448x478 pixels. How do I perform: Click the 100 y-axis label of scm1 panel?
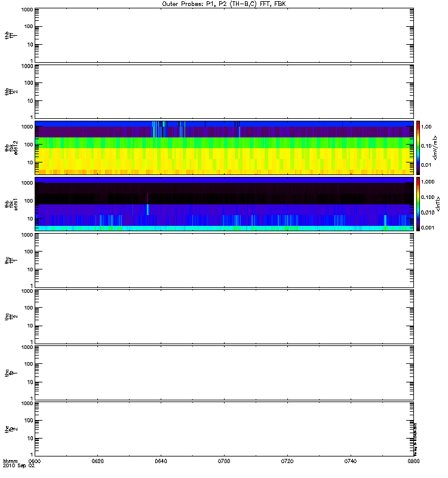point(29,201)
